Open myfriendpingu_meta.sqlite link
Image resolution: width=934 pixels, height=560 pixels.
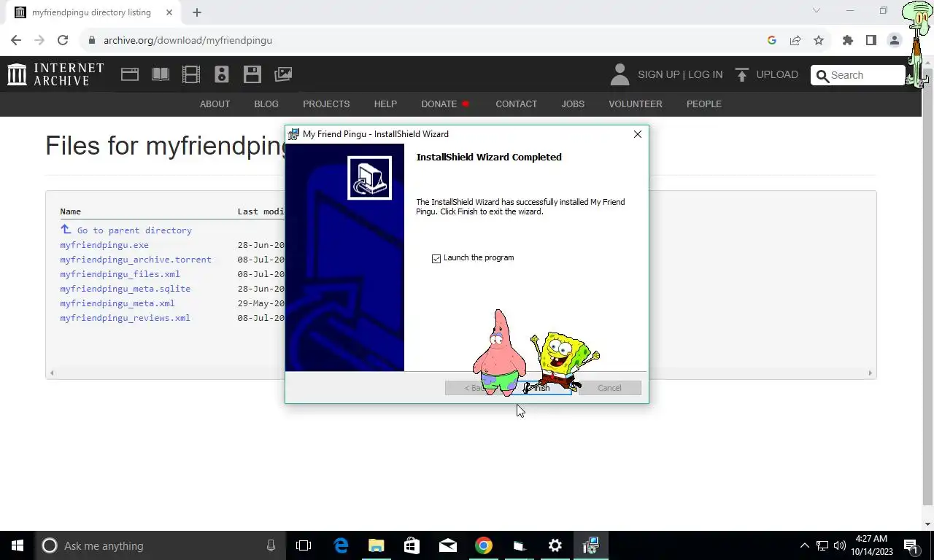(x=125, y=289)
